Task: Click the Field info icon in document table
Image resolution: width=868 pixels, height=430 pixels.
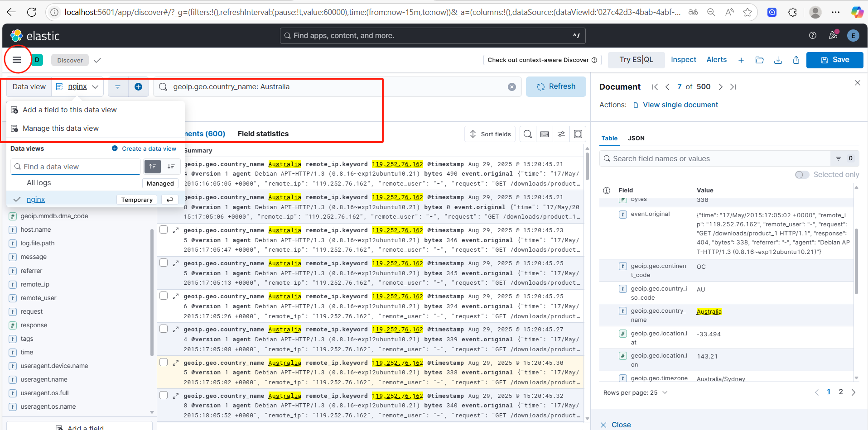Action: coord(607,191)
